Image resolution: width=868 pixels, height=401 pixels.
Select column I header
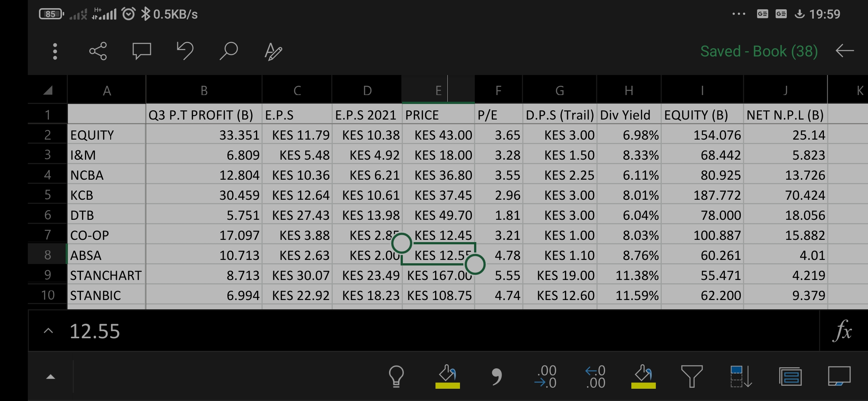[x=702, y=90]
